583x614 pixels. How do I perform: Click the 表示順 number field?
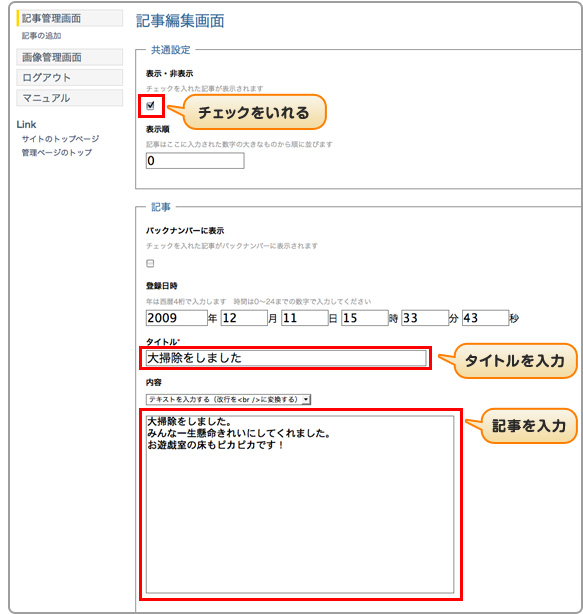(195, 161)
